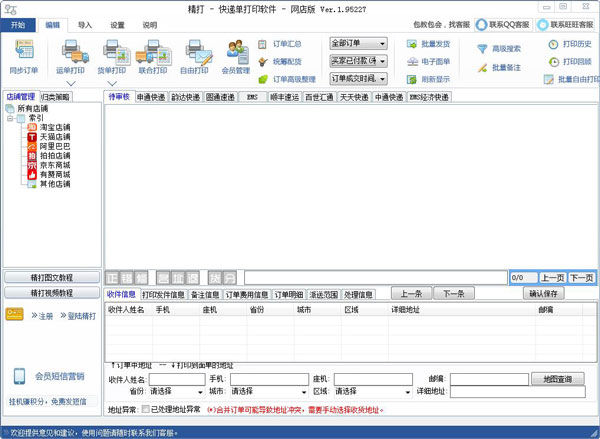Screen dimensions: 600x439
Task: Click the 高级搜索 advanced search icon
Action: click(x=499, y=47)
